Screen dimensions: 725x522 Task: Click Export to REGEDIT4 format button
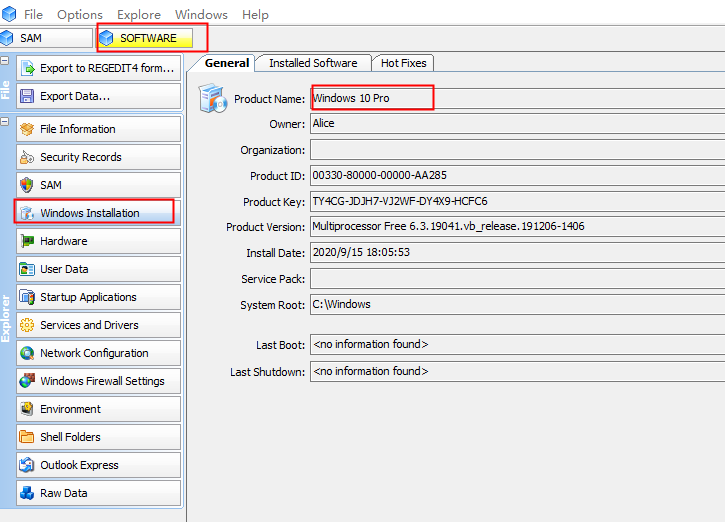[x=98, y=68]
